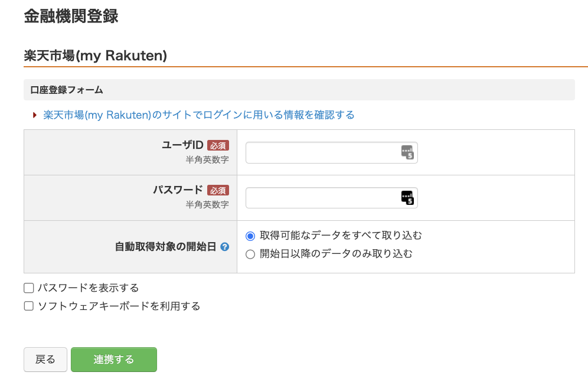Click the ソフトウェアキーボードを利用する label text
The height and width of the screenshot is (385, 588).
coord(119,306)
